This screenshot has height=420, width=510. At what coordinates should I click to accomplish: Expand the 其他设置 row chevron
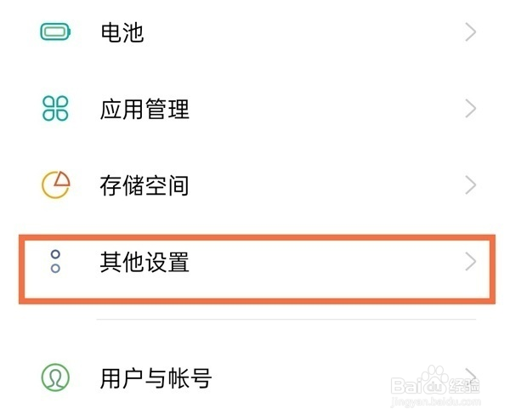pos(471,262)
